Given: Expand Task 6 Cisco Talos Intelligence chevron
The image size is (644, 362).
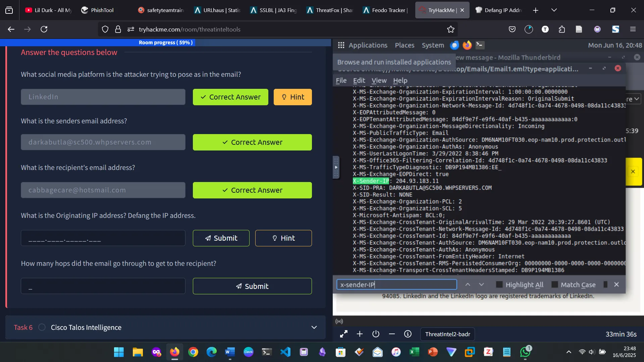Looking at the screenshot, I should (x=314, y=327).
